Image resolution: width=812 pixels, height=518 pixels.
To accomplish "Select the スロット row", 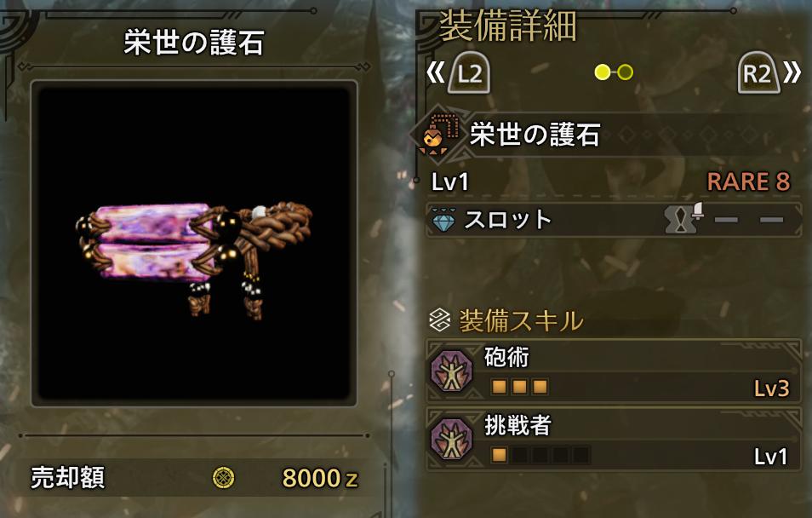I will click(614, 220).
